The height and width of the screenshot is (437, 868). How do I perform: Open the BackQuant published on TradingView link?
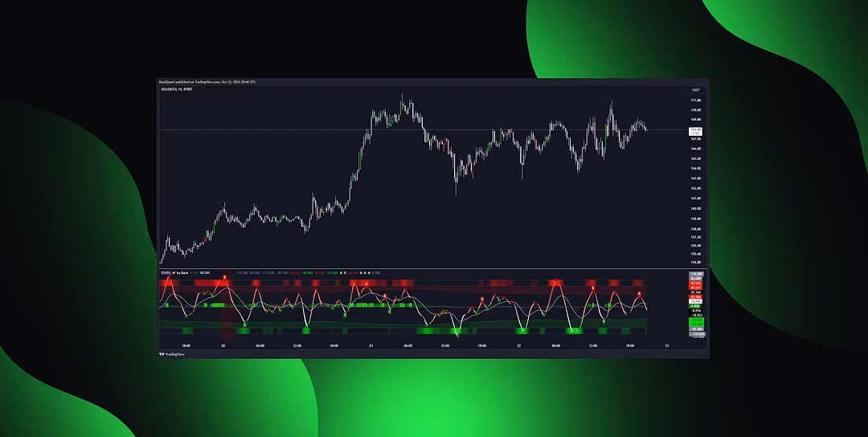207,82
